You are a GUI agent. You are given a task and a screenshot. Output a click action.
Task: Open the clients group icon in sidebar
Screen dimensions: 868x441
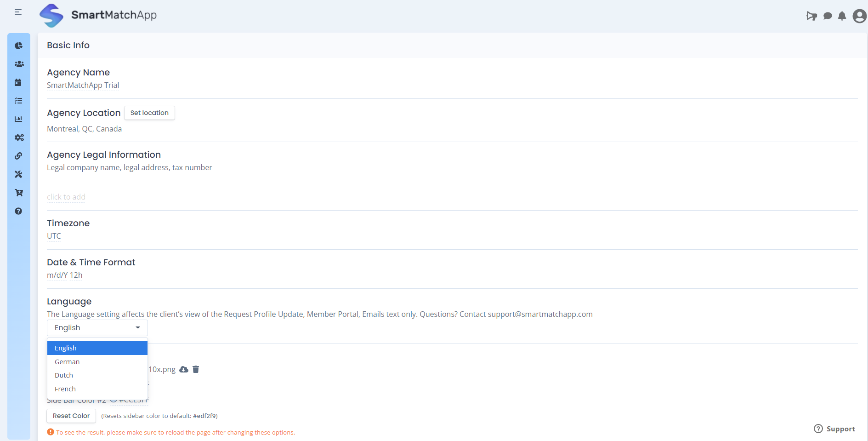19,64
